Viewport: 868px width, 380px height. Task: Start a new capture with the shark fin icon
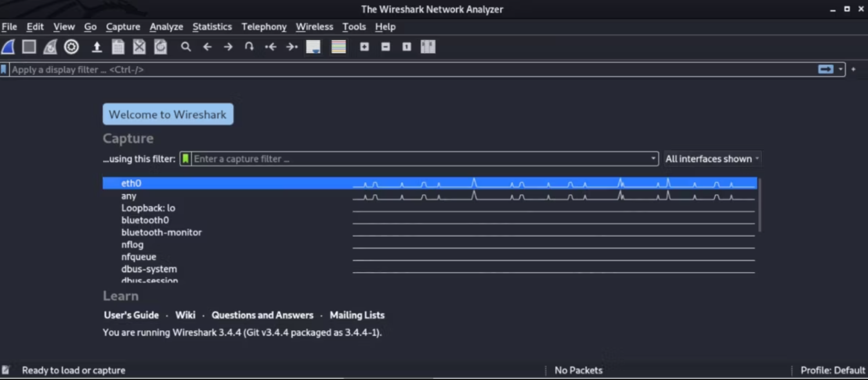click(x=8, y=47)
